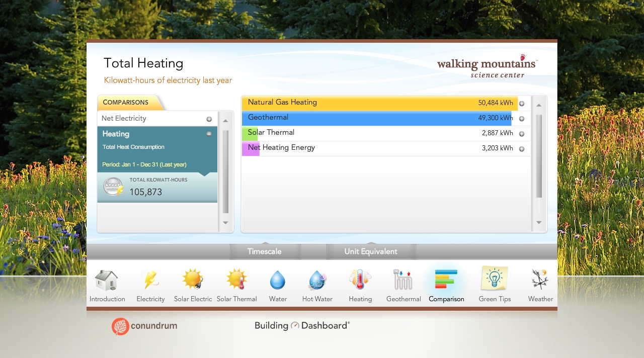Open the Timescale pull-up tab

point(265,251)
